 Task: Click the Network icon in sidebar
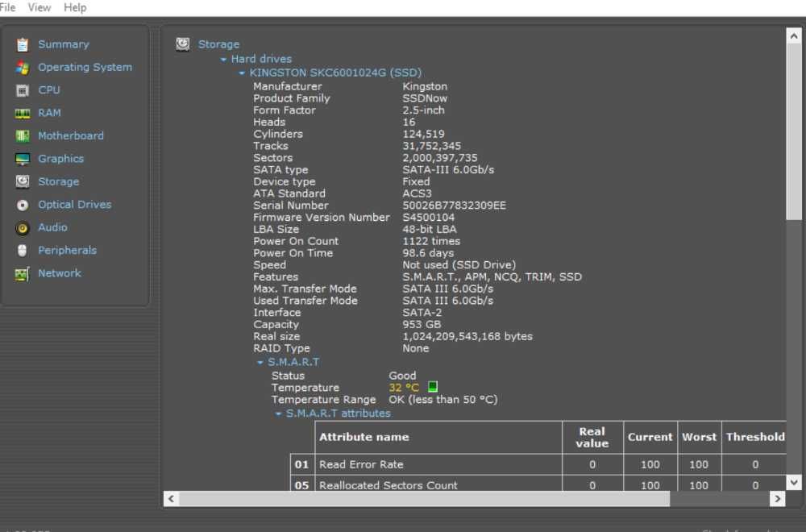[22, 273]
